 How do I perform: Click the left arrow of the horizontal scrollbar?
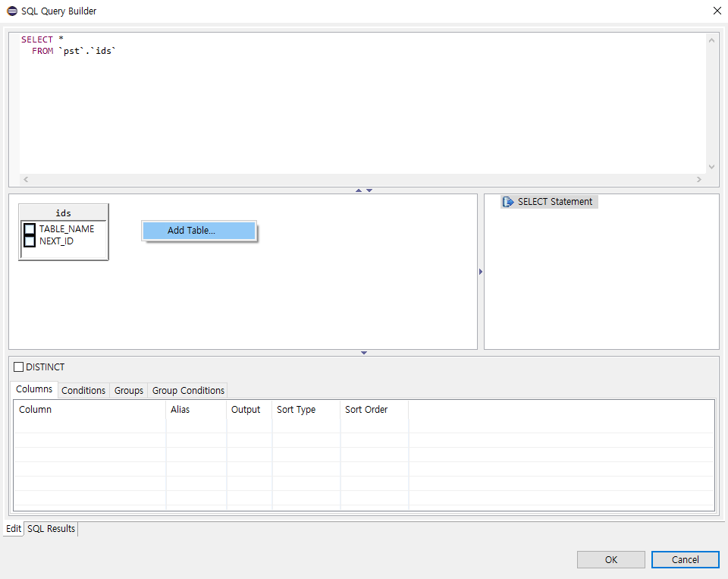[x=25, y=178]
